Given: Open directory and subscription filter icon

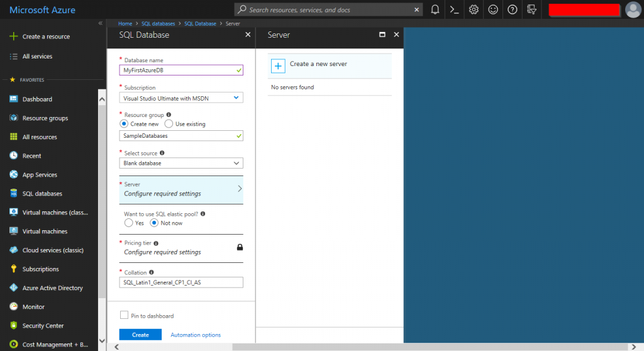Looking at the screenshot, I should point(531,9).
